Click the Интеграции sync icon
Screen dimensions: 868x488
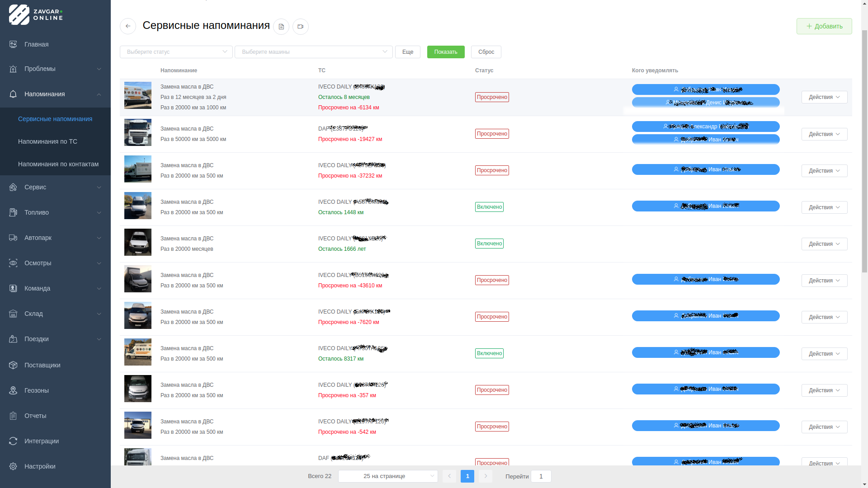pyautogui.click(x=13, y=441)
